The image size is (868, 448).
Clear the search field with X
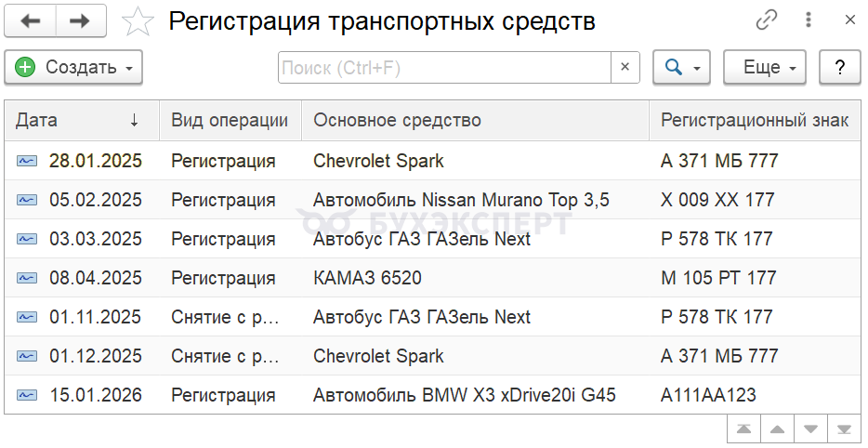pyautogui.click(x=625, y=67)
